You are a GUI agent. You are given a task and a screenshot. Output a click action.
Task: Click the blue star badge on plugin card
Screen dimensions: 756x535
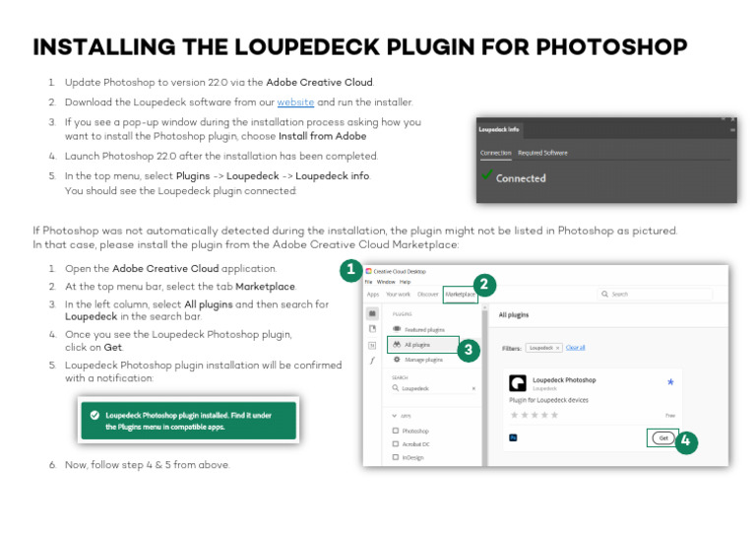click(x=670, y=382)
